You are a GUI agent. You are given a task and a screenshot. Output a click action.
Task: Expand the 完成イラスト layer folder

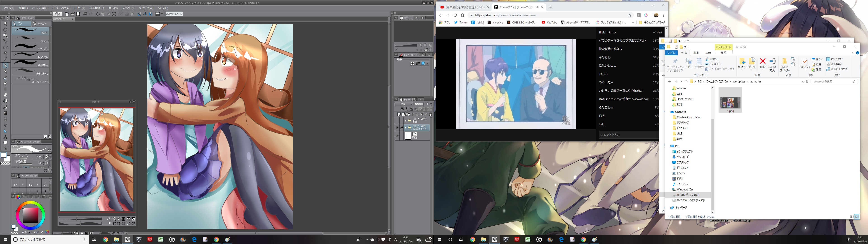click(406, 128)
